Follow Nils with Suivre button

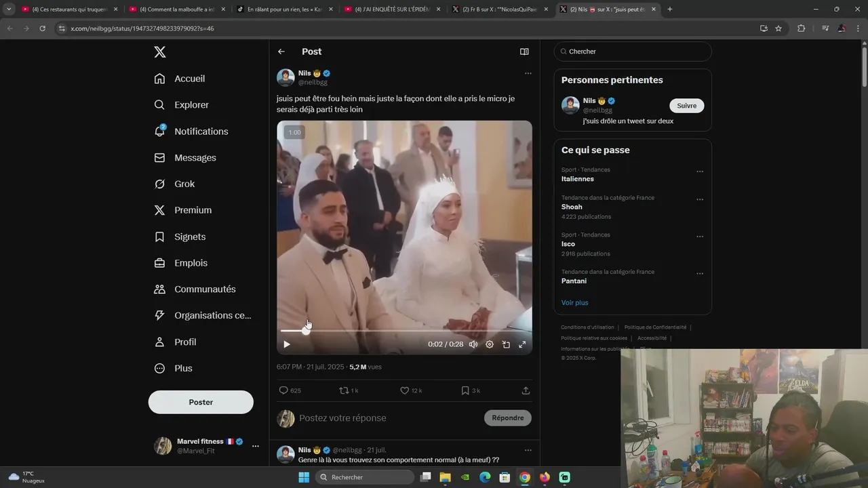click(x=687, y=106)
